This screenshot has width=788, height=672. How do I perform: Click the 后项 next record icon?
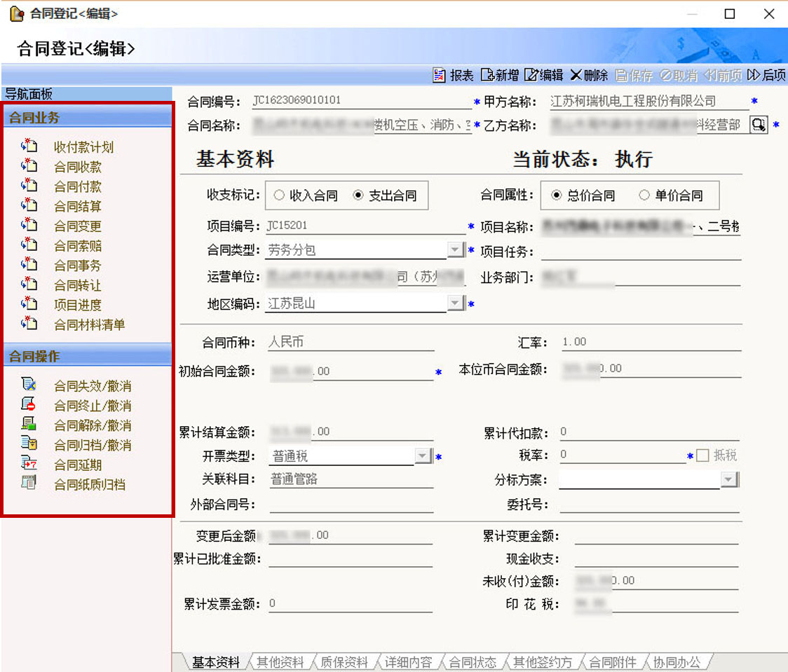[754, 76]
